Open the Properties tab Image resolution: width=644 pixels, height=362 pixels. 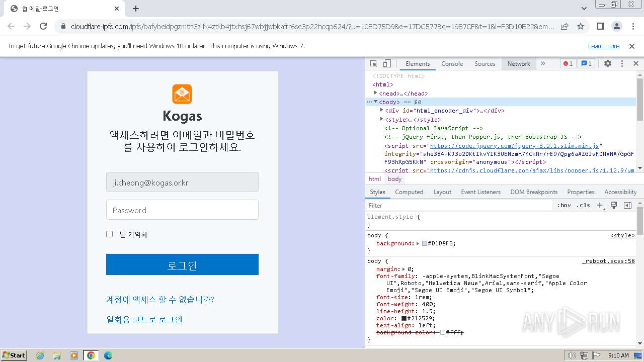[581, 192]
